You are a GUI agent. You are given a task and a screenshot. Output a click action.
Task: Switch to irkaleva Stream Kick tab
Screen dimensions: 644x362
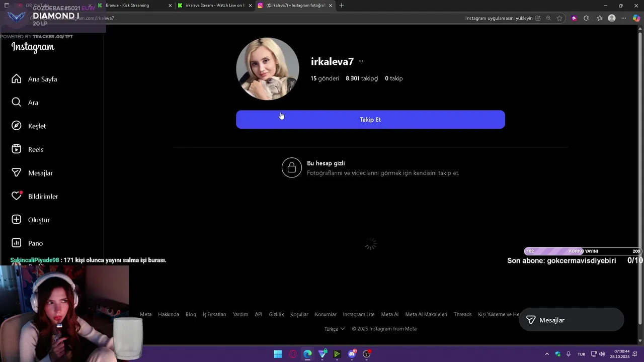click(x=215, y=6)
